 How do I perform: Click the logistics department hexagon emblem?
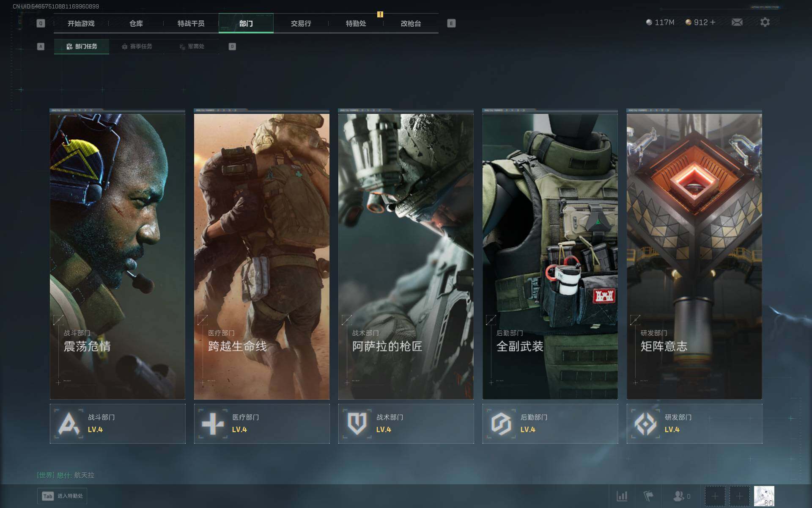coord(501,424)
